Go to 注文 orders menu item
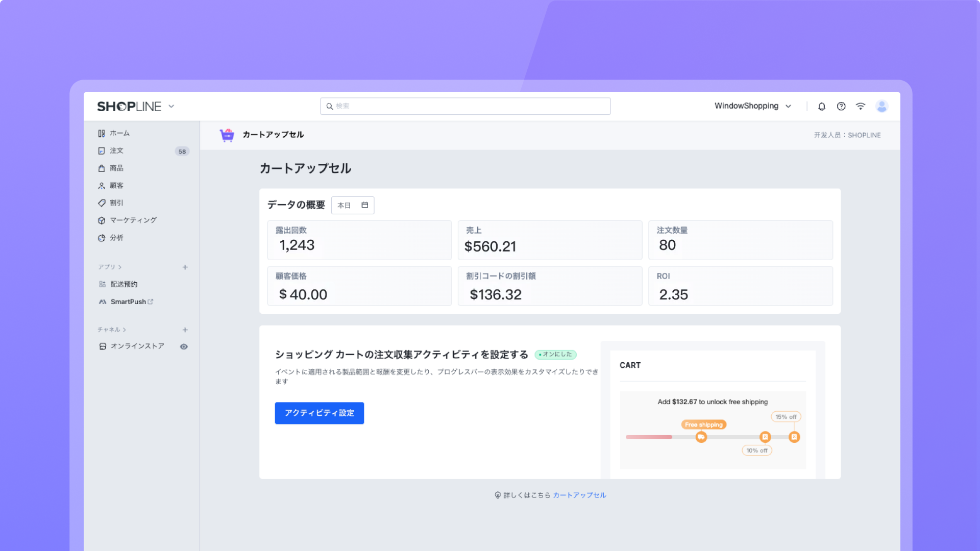 (x=117, y=151)
